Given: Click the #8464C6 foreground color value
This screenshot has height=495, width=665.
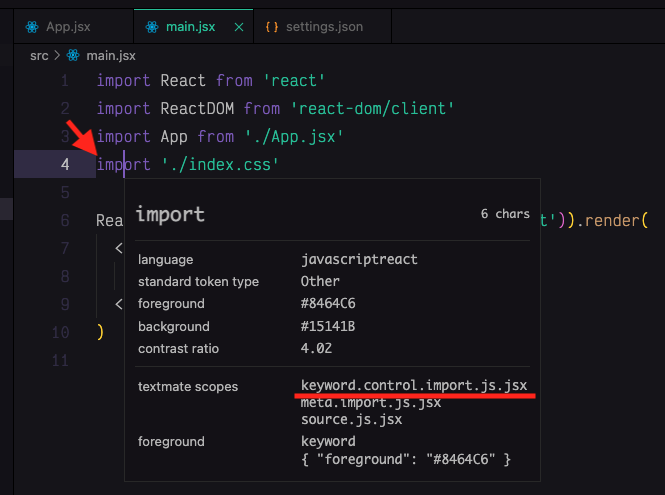Looking at the screenshot, I should point(328,303).
